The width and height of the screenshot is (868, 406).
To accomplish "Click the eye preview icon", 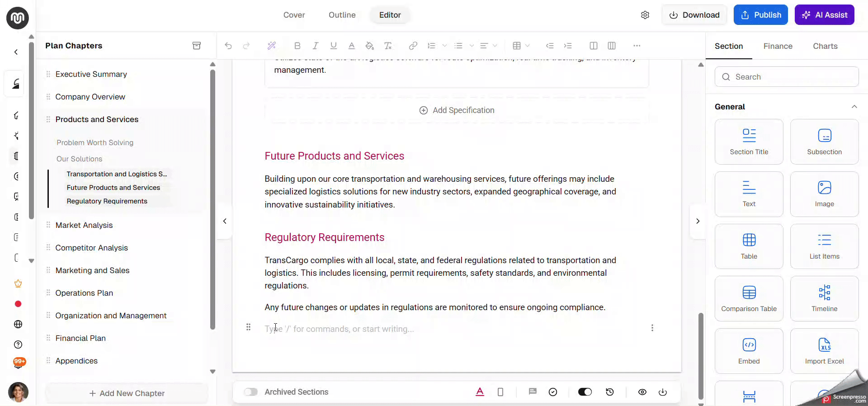I will (642, 392).
